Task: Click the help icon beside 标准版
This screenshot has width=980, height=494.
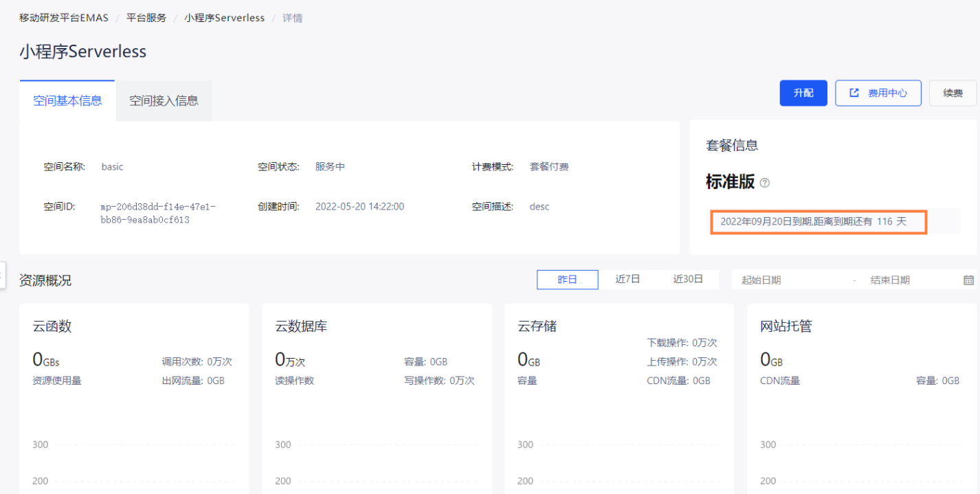Action: (765, 183)
